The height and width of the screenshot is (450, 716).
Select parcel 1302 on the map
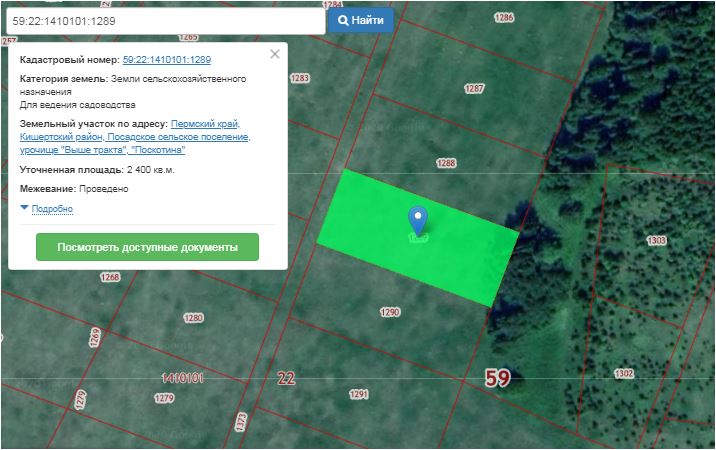(x=624, y=373)
